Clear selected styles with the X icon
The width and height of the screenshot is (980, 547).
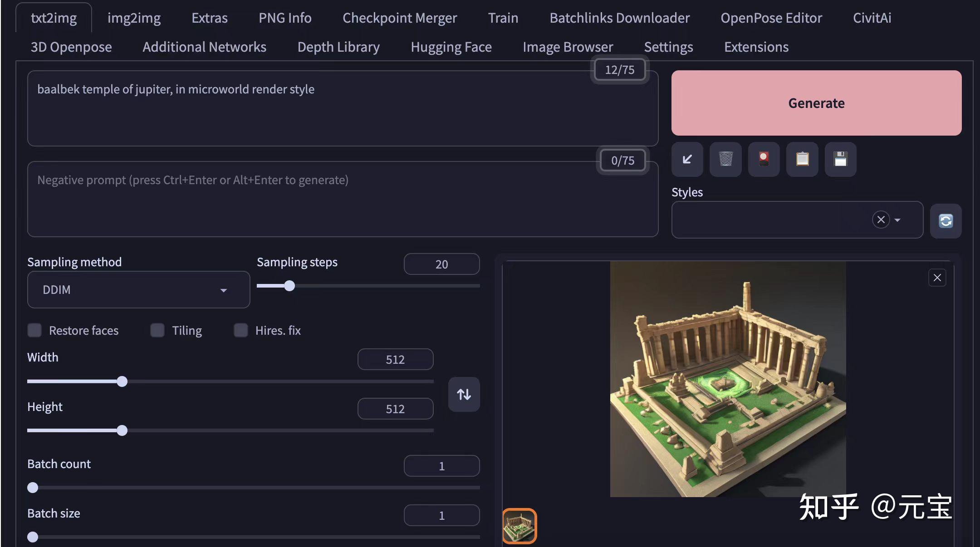point(881,220)
